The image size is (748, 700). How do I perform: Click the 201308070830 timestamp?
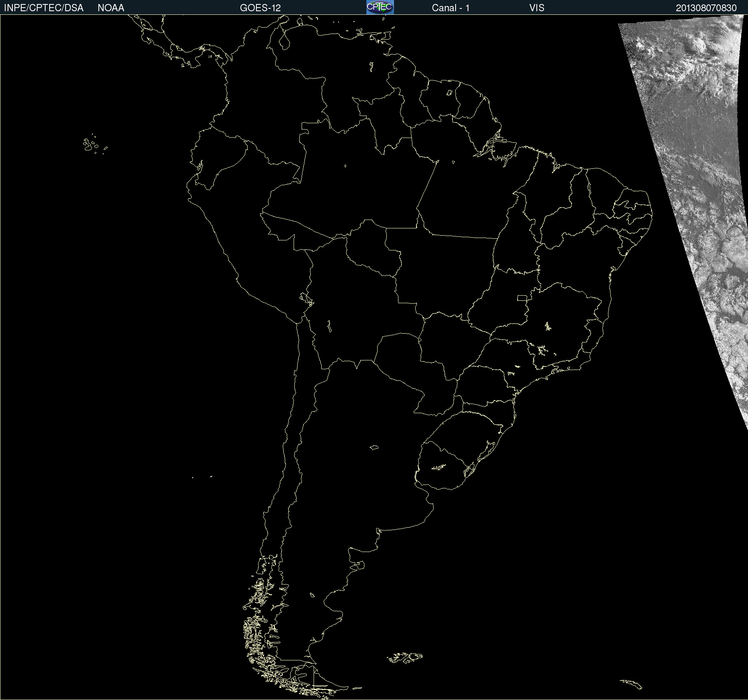706,8
